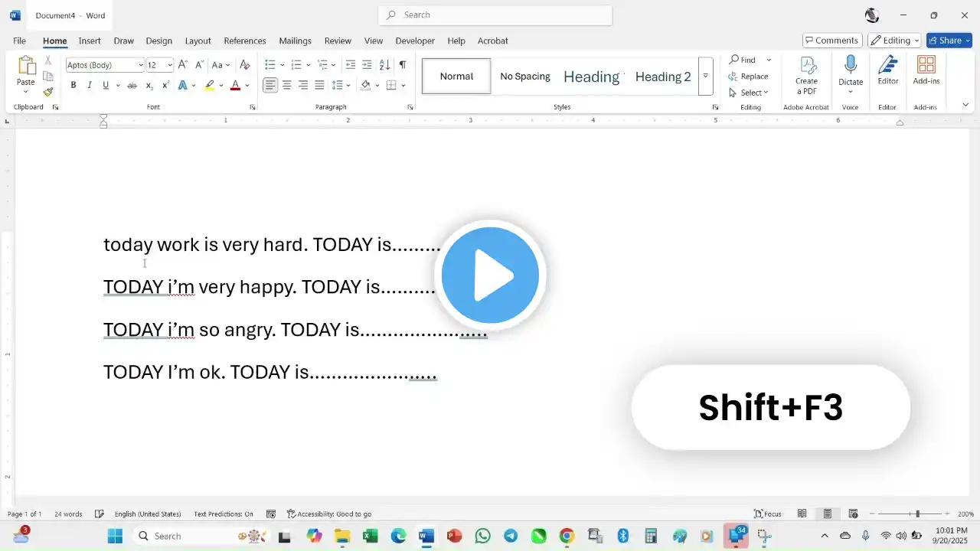Viewport: 980px width, 551px height.
Task: Toggle Italic formatting
Action: [90, 86]
